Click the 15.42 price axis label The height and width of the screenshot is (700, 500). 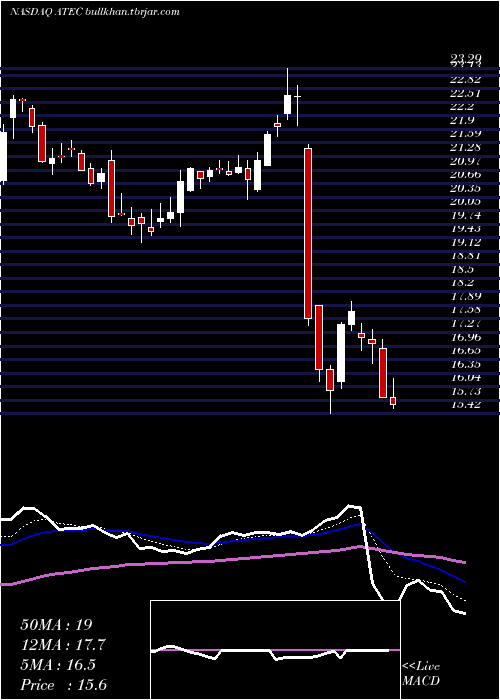pos(465,405)
